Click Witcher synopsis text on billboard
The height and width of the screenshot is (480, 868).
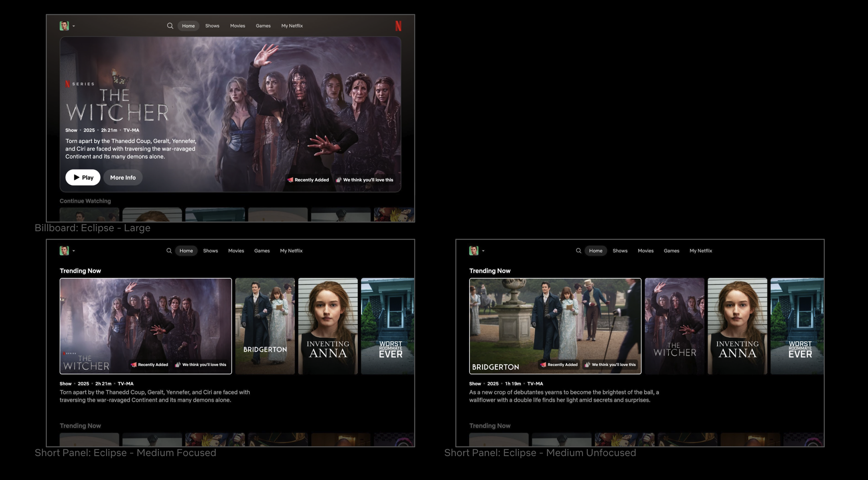coord(131,149)
